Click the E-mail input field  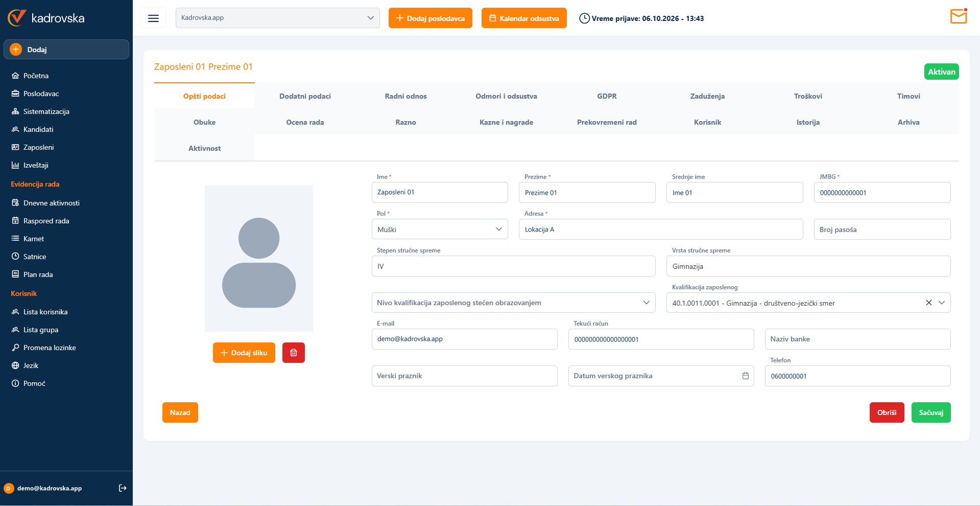(465, 339)
